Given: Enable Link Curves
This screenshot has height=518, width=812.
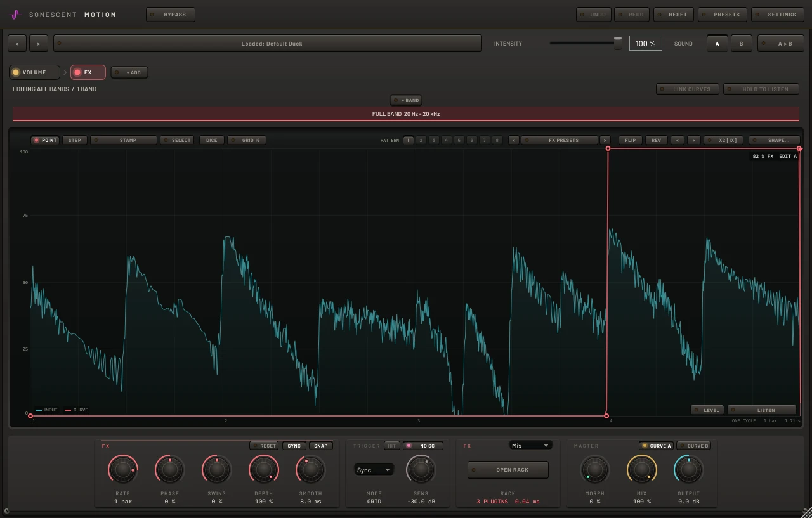Looking at the screenshot, I should (688, 89).
